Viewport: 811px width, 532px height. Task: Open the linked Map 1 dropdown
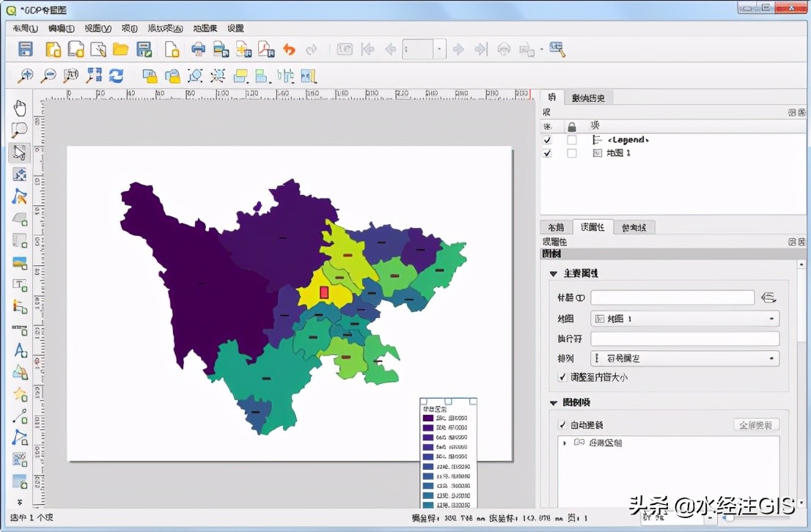click(685, 319)
